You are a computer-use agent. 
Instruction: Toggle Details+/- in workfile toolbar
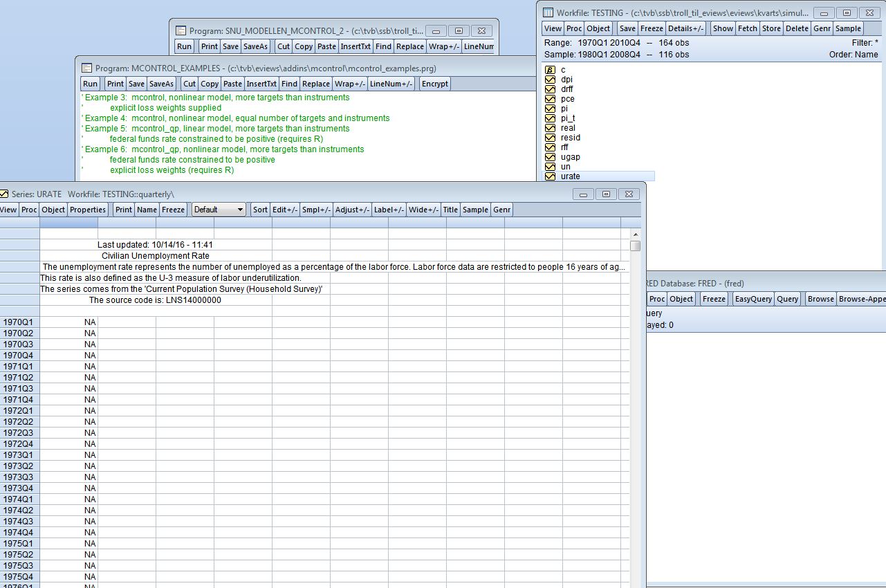point(686,28)
